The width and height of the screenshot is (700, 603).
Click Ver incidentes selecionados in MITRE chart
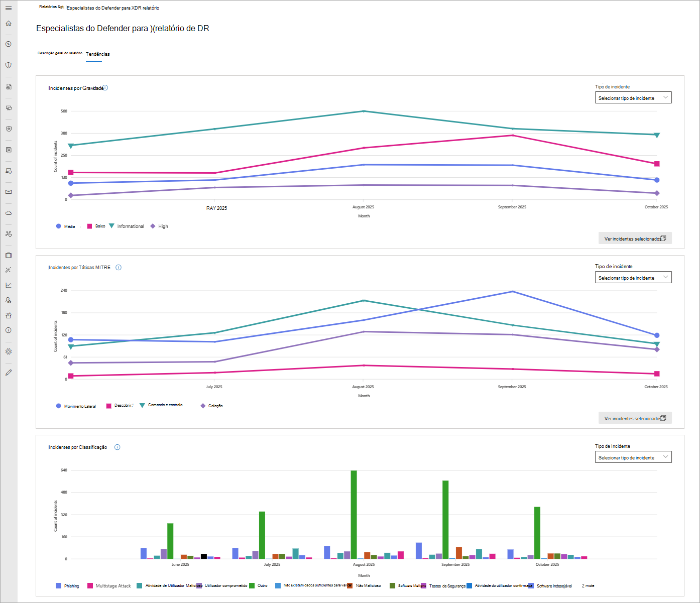[635, 418]
